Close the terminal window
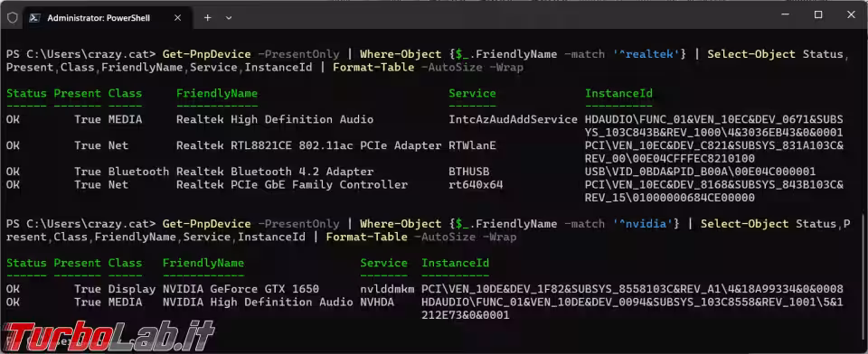 [852, 15]
